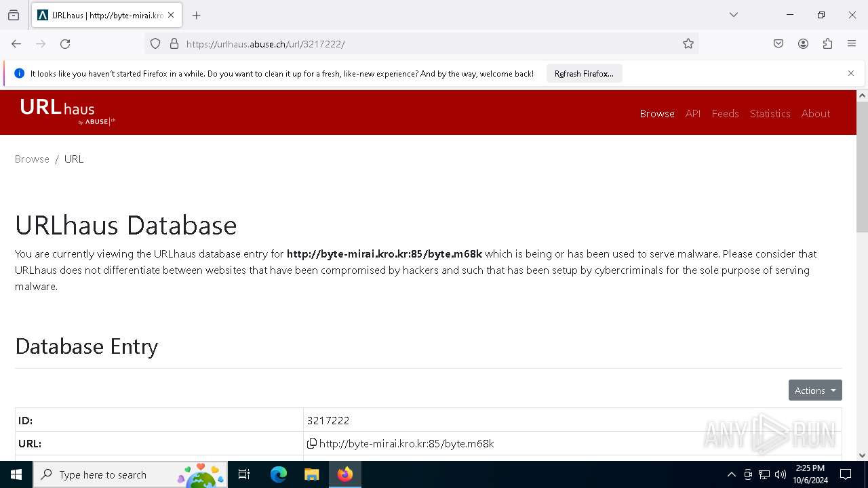Image resolution: width=868 pixels, height=488 pixels.
Task: Click the Firefox View icon
Action: point(14,15)
